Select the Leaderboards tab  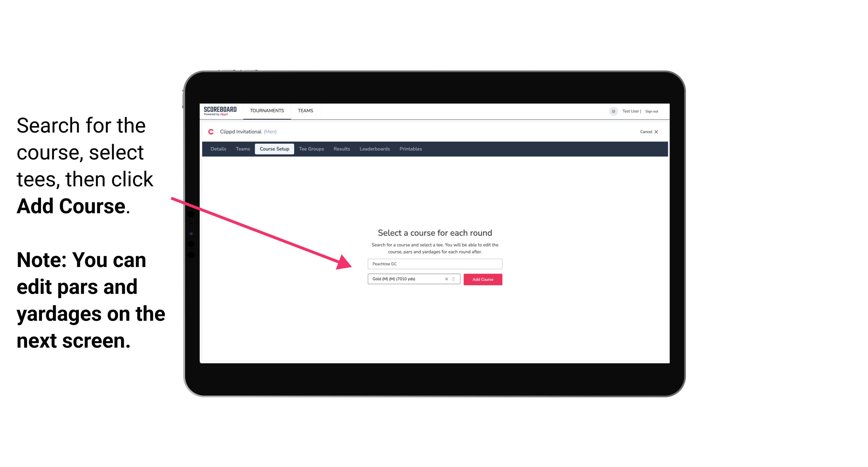click(374, 149)
